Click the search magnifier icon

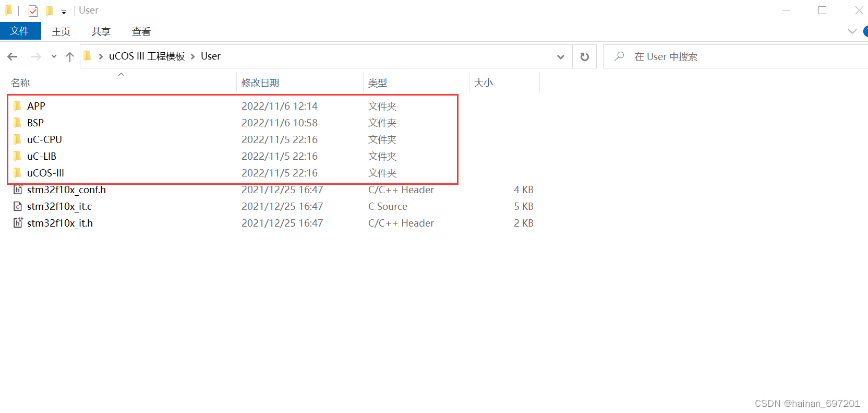[x=619, y=56]
